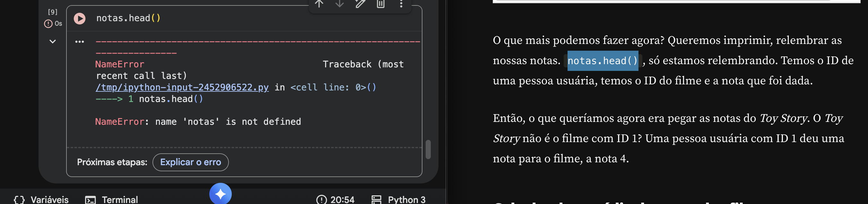Click the Próximas etapas label
Image resolution: width=868 pixels, height=204 pixels.
[x=112, y=162]
